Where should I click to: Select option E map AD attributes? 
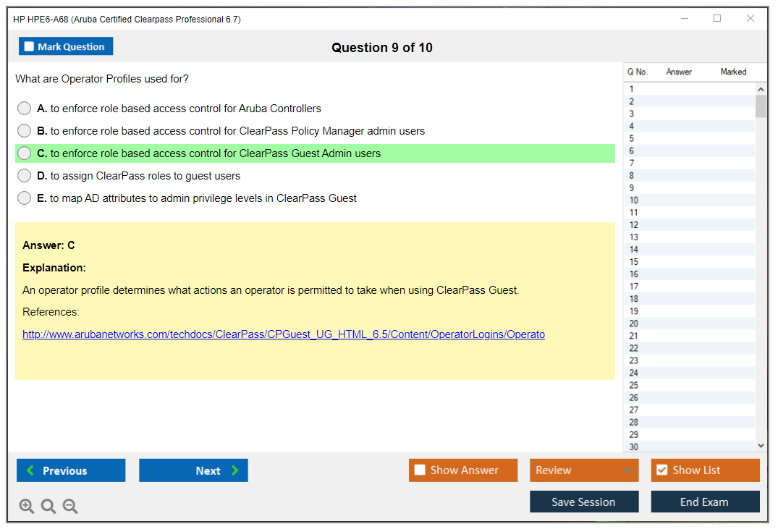(25, 198)
